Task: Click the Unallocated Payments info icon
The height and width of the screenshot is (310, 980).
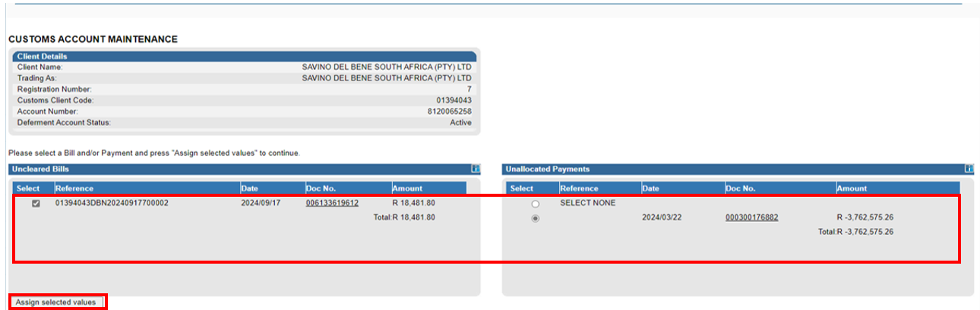Action: [969, 169]
